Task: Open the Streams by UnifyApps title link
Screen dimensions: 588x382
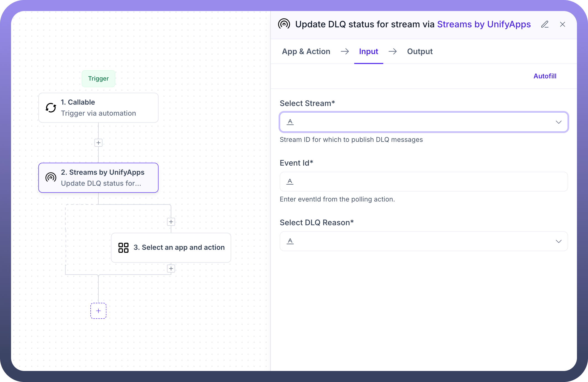Action: [x=484, y=24]
